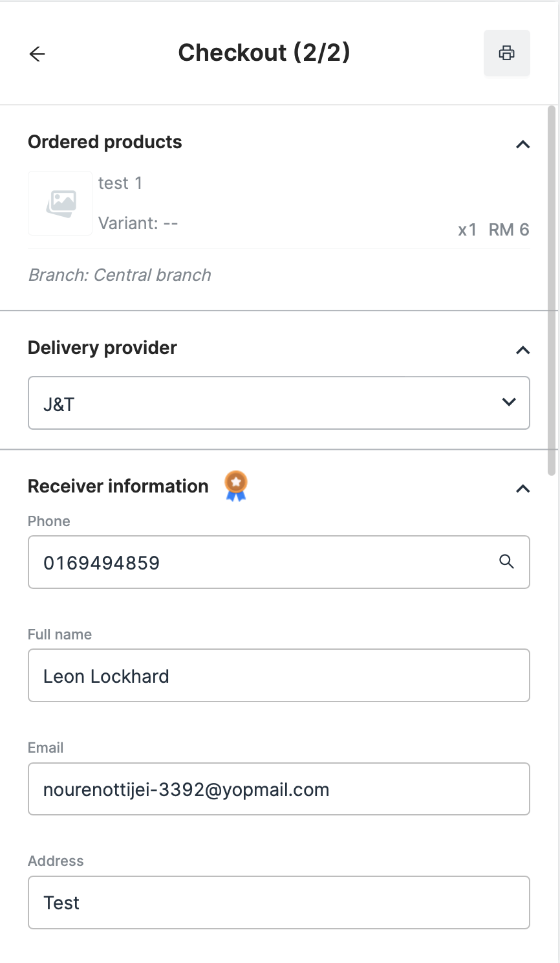
Task: Collapse Receiver information using its chevron
Action: pyautogui.click(x=522, y=489)
